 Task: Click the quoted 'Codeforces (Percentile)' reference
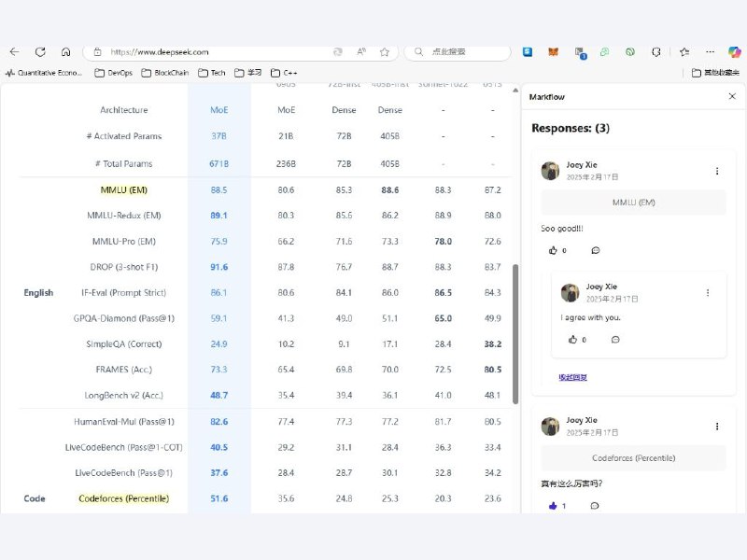634,458
